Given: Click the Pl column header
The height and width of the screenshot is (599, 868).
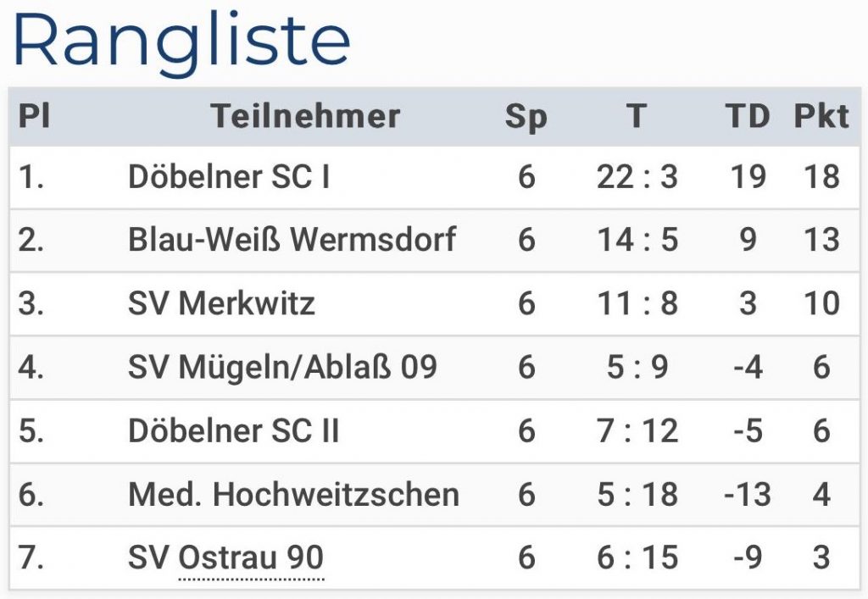Looking at the screenshot, I should pyautogui.click(x=34, y=116).
